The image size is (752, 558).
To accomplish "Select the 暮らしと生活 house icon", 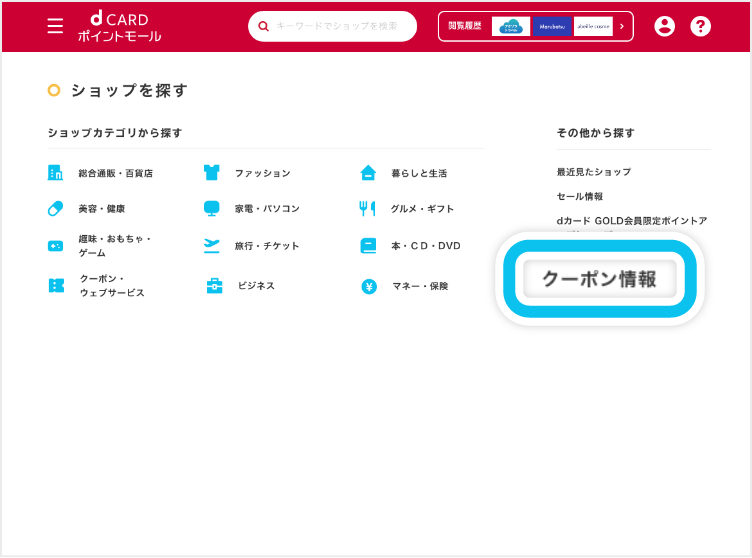I will [x=368, y=172].
